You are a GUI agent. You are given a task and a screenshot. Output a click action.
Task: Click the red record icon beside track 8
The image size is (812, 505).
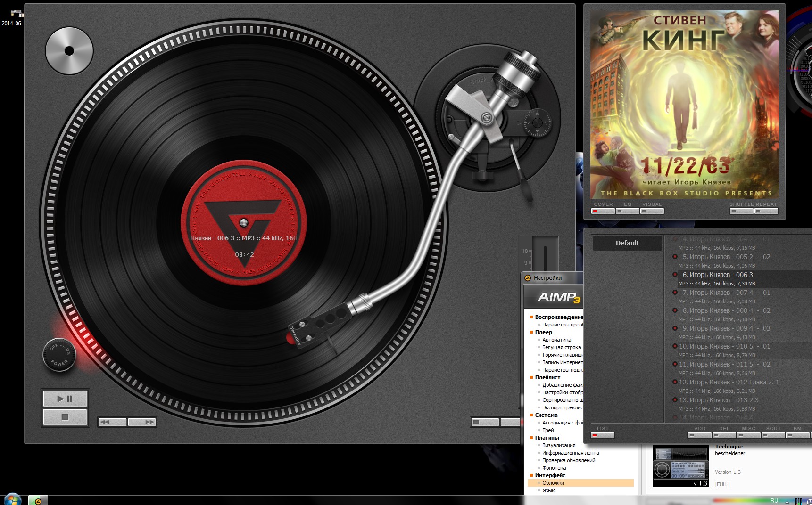click(675, 310)
